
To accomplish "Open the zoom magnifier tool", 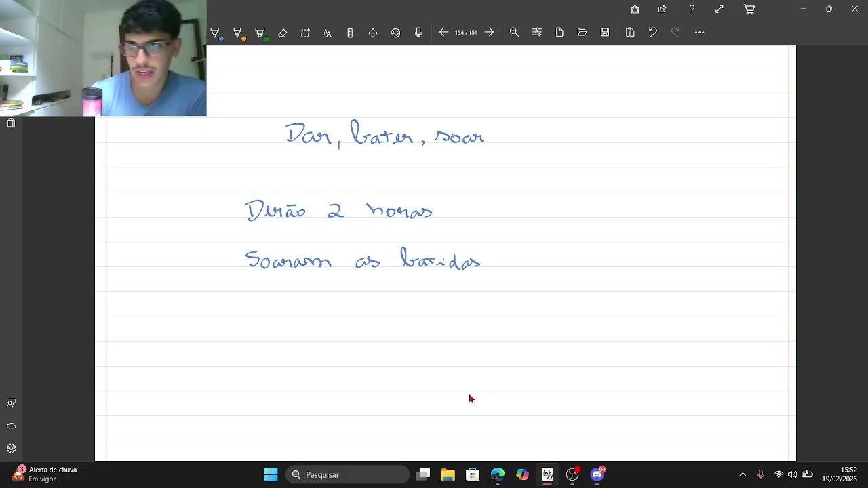I will tap(514, 32).
